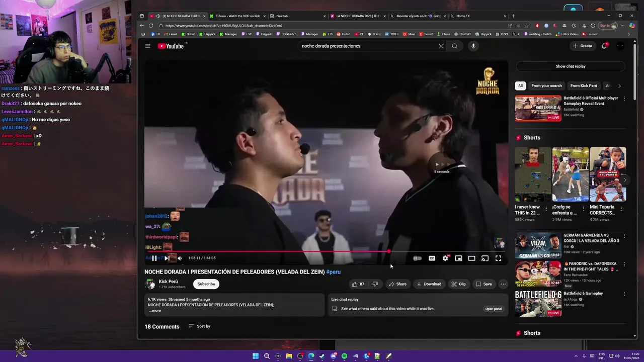Open the live chat replay panel

point(494,309)
